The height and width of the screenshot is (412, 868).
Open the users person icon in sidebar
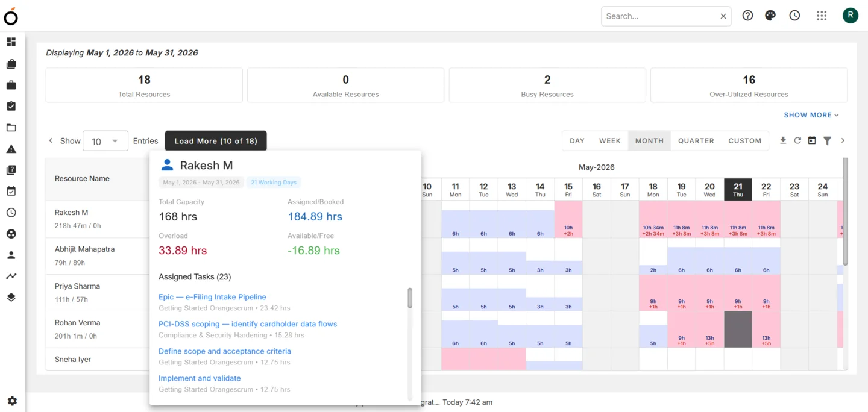point(11,255)
